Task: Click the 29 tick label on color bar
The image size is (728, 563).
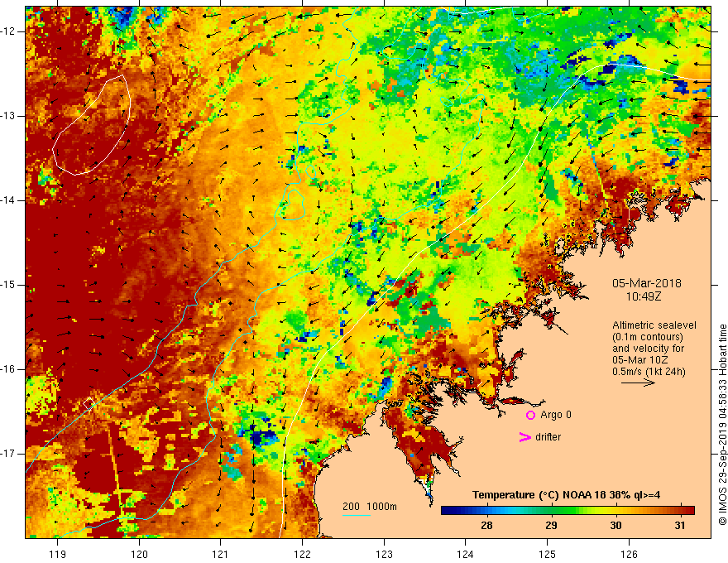Action: point(551,526)
